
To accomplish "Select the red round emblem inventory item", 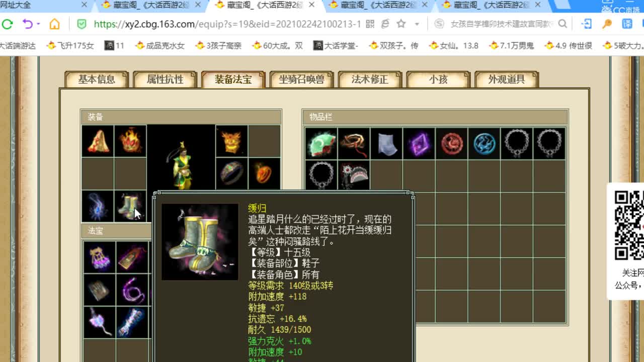I will point(452,143).
